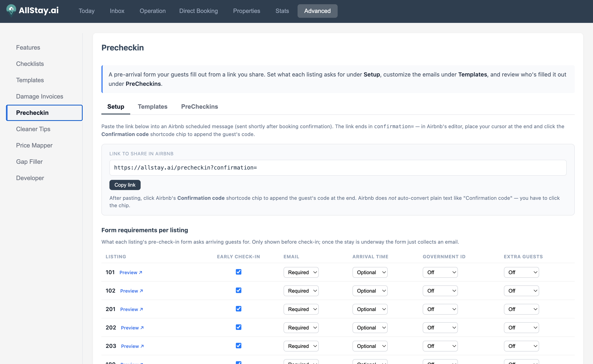Toggle Early Check-in checkbox for listing 102
This screenshot has height=364, width=593.
pos(239,290)
